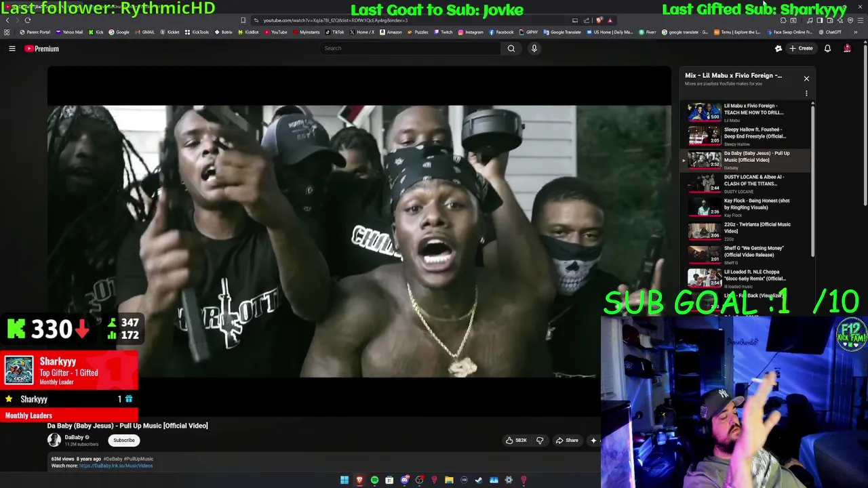The width and height of the screenshot is (868, 488).
Task: Open the TikTok bookmark
Action: tap(335, 33)
